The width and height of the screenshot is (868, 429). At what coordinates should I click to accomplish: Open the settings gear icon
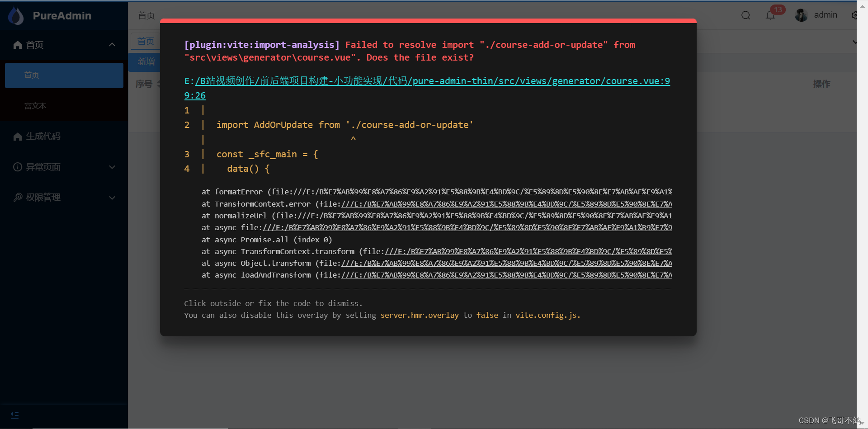click(854, 15)
